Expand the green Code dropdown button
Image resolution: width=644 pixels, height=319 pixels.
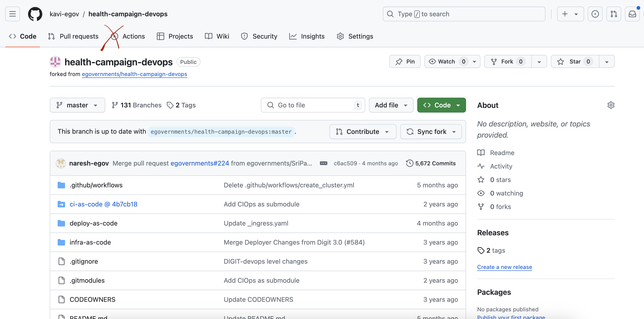pos(441,105)
